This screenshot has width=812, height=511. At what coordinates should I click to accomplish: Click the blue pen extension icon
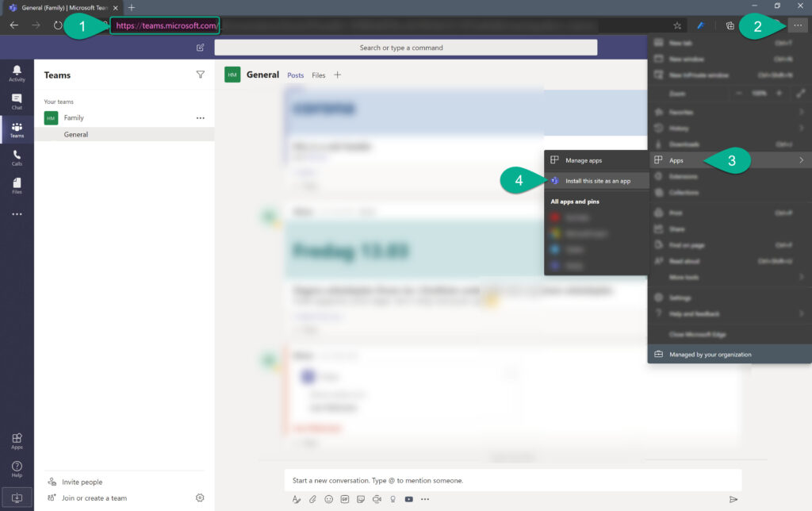tap(701, 25)
